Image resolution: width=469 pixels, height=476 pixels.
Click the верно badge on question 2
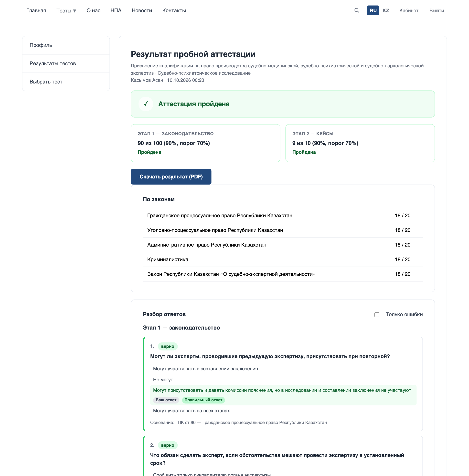click(168, 445)
